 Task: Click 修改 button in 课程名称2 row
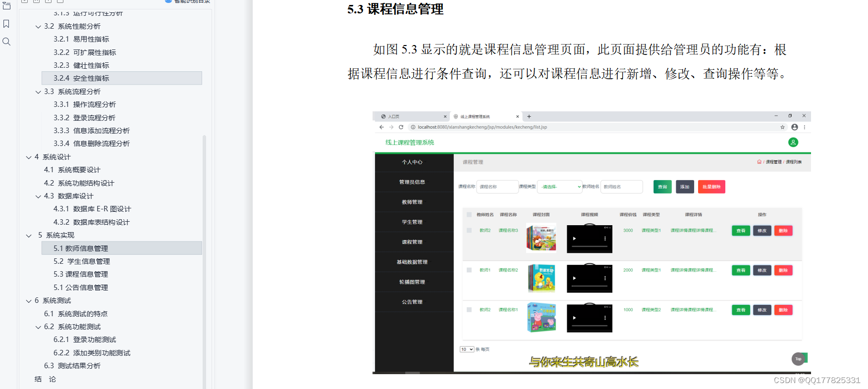pyautogui.click(x=762, y=270)
